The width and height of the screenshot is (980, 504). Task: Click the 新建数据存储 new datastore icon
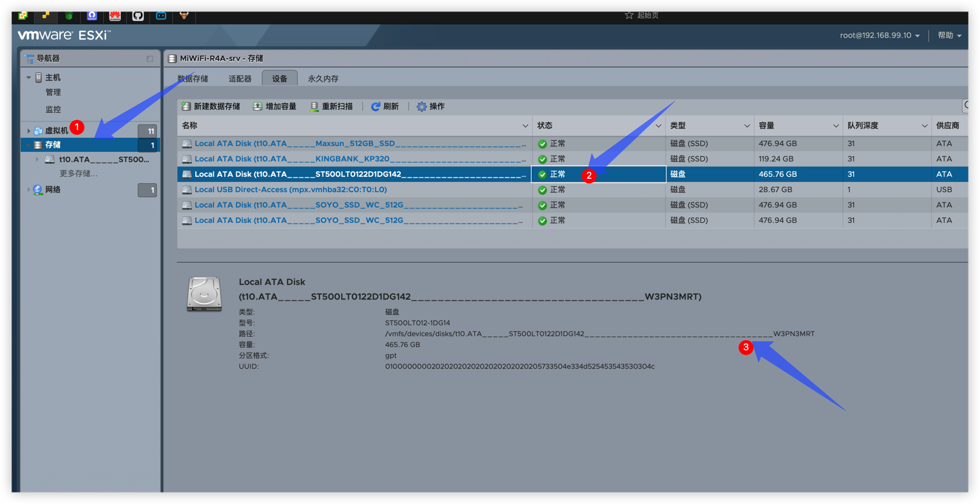click(186, 106)
